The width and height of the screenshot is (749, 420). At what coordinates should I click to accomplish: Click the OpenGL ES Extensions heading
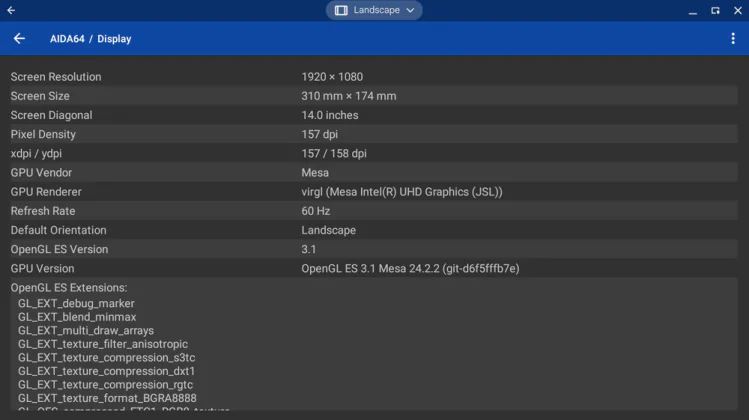coord(69,288)
